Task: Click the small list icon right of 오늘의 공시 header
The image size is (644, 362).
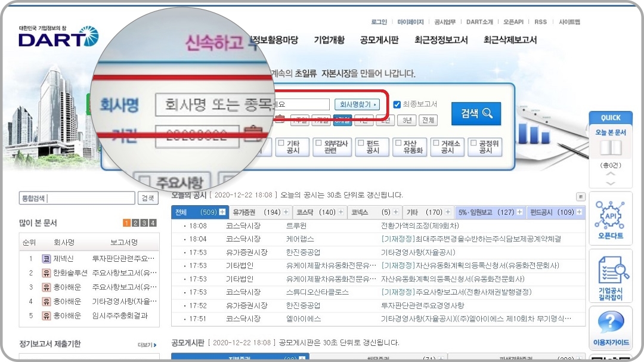Action: click(580, 196)
